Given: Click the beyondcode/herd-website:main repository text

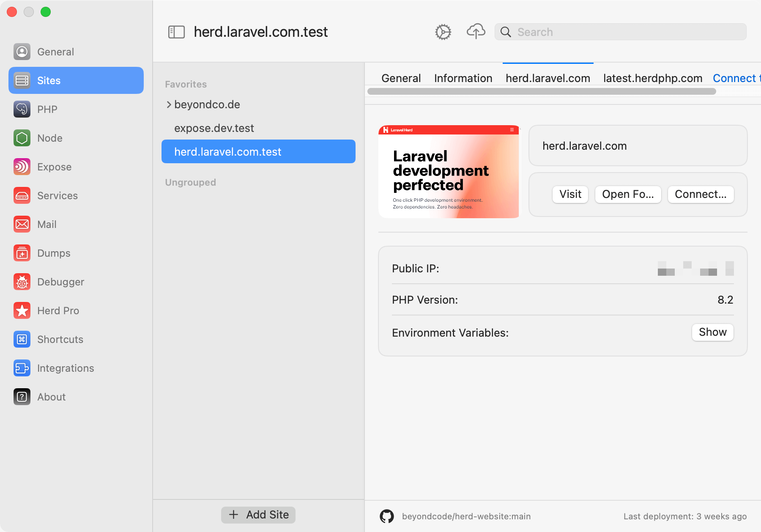Looking at the screenshot, I should coord(466,516).
